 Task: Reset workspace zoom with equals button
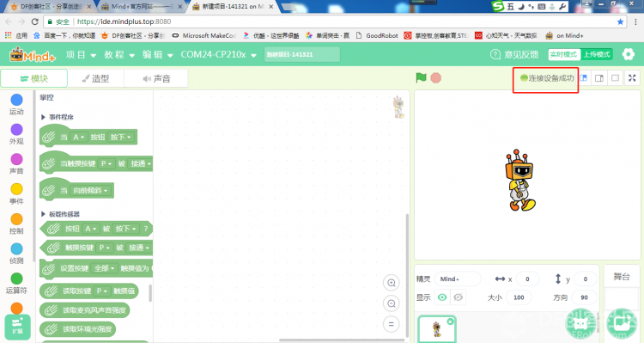tap(392, 324)
